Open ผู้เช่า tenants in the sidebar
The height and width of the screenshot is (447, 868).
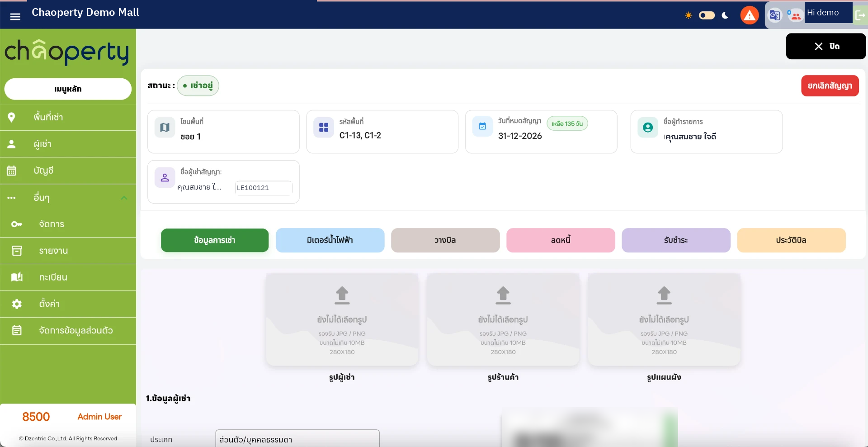point(68,144)
